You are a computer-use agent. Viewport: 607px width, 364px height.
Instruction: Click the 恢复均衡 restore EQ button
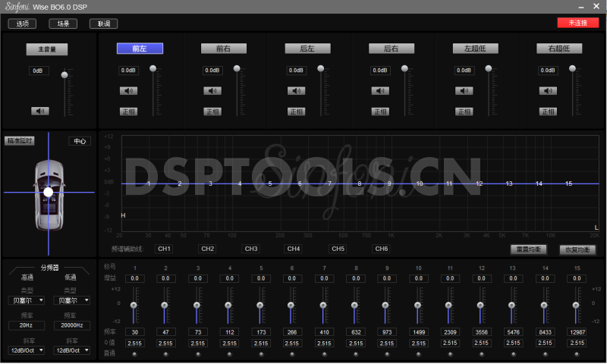coord(577,250)
